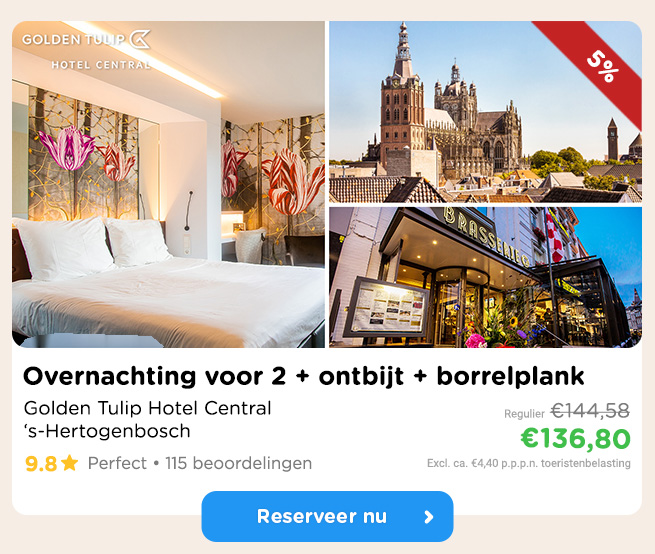Click the Golden Tulip logo emblem
Screen dimensions: 655x554
(x=140, y=39)
